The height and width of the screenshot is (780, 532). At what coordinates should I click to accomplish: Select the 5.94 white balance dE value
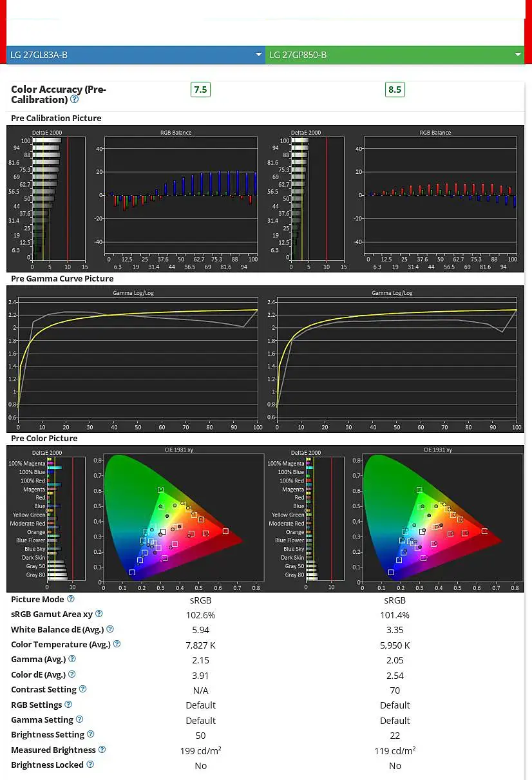click(200, 630)
